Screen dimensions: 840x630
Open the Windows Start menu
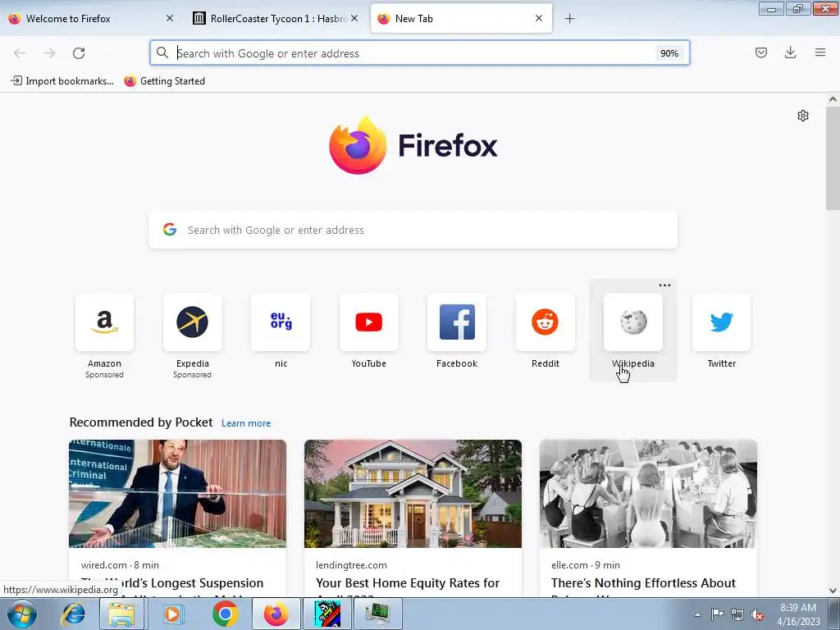coord(21,614)
